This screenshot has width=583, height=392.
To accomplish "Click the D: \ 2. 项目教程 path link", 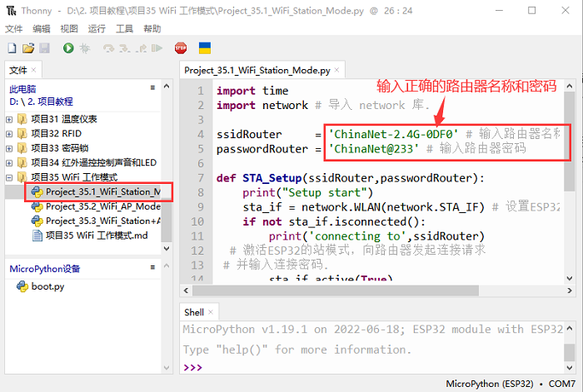I will pyautogui.click(x=41, y=101).
